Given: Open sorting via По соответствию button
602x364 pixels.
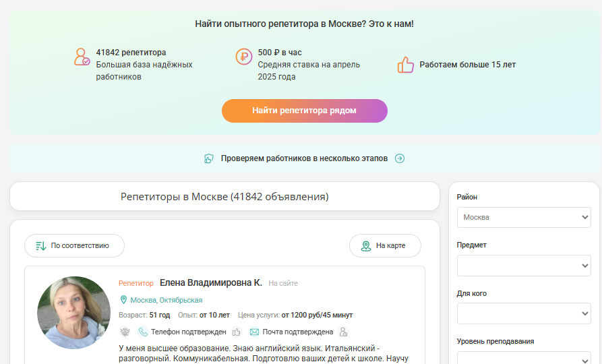Looking at the screenshot, I should point(74,246).
